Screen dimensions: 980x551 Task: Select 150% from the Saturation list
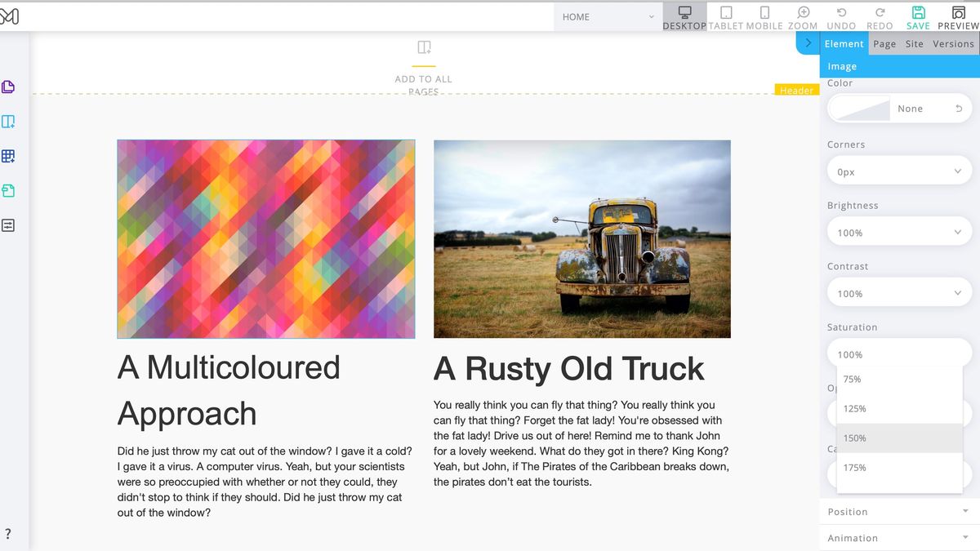click(x=854, y=438)
